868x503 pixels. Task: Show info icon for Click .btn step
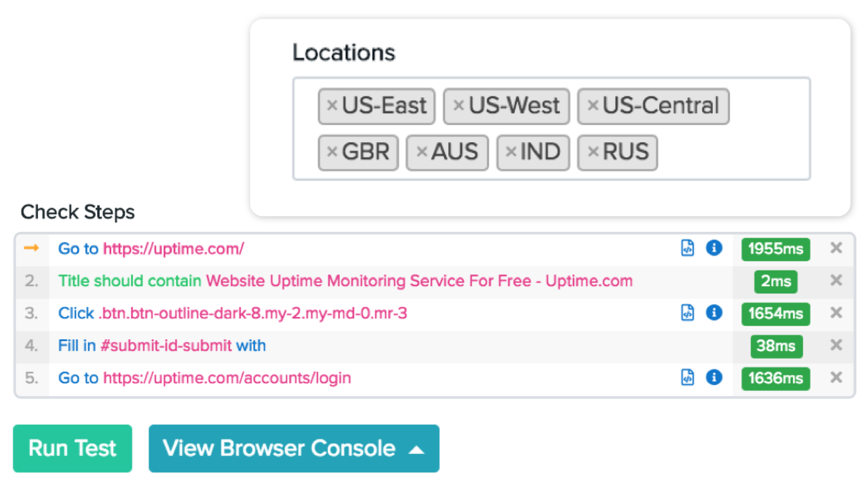[714, 312]
